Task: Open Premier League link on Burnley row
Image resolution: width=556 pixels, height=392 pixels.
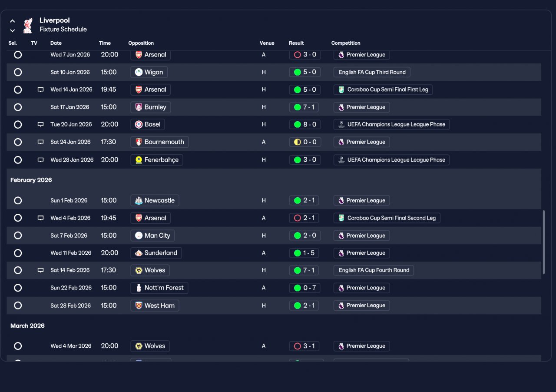Action: coord(361,107)
